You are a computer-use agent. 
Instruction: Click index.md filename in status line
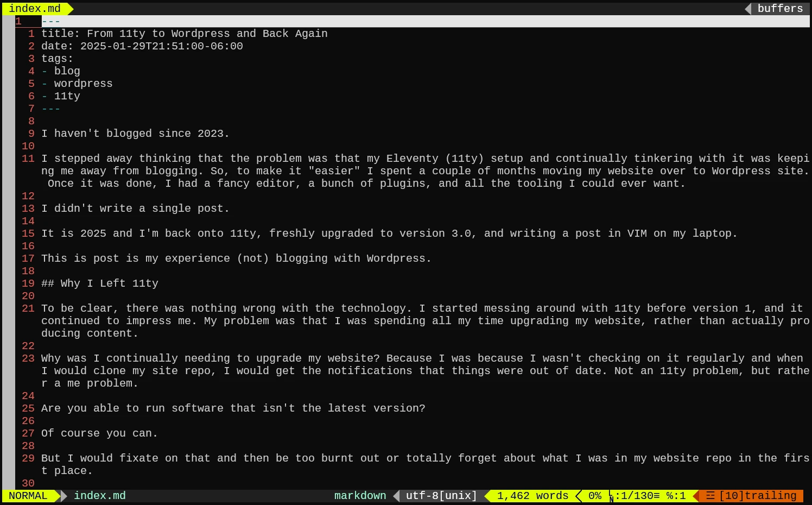[100, 496]
